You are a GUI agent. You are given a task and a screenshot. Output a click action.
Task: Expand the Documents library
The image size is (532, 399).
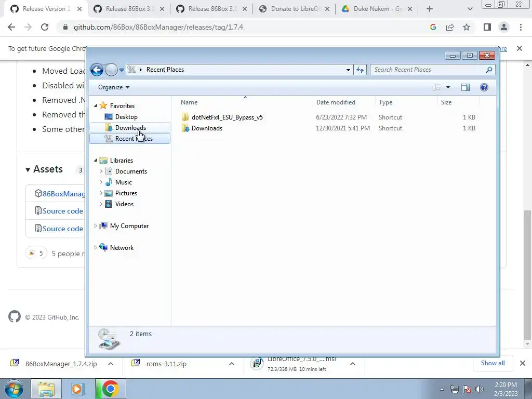point(101,171)
